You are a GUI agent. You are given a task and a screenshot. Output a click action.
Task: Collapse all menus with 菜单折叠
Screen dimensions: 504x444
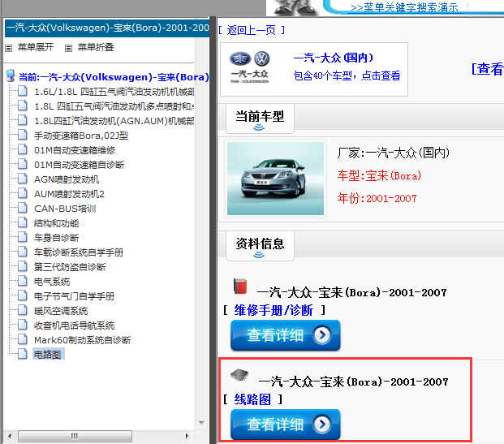96,47
